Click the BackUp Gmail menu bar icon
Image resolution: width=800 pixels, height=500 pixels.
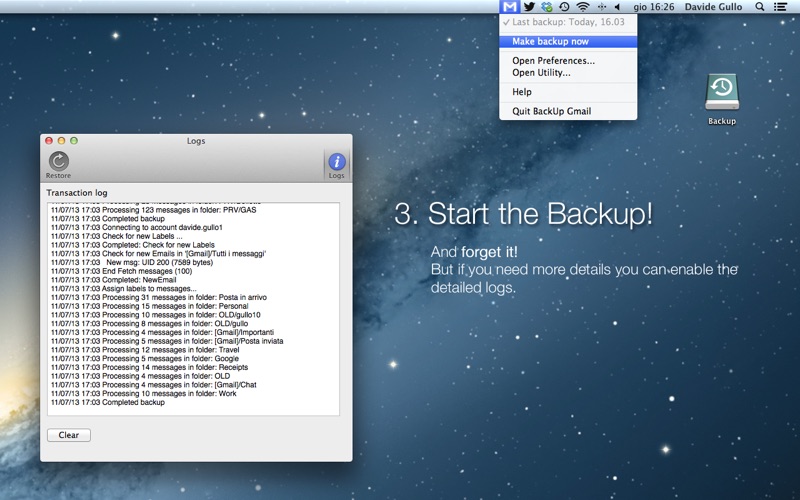pyautogui.click(x=510, y=7)
